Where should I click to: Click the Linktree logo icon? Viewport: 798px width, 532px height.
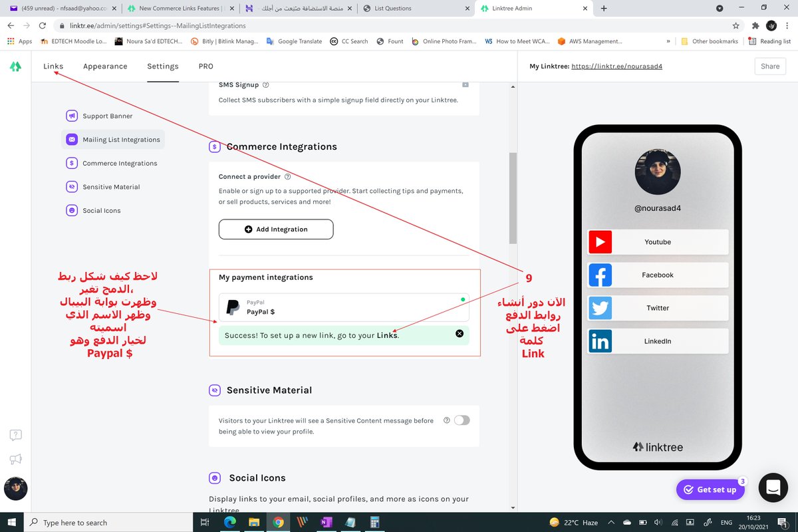(x=15, y=66)
